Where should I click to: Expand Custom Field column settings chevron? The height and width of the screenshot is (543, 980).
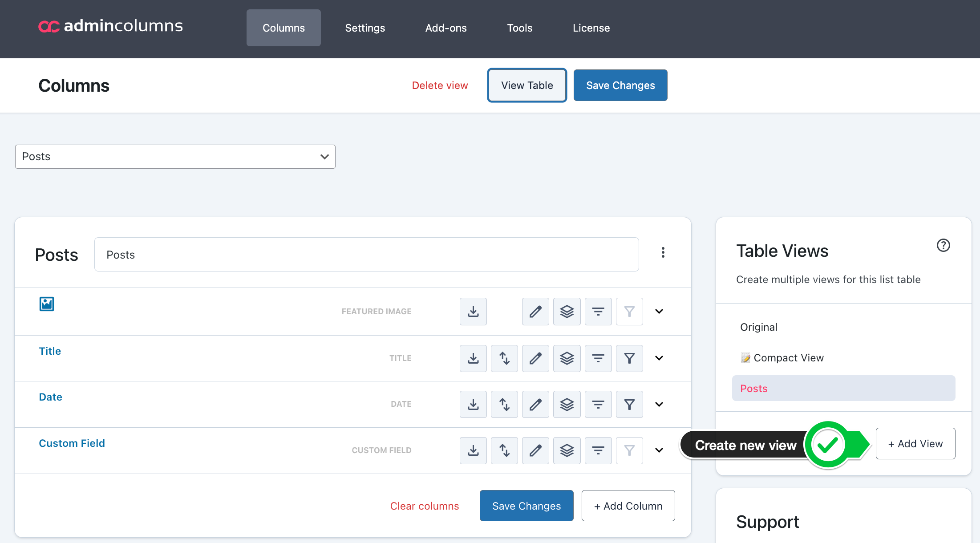pos(659,450)
